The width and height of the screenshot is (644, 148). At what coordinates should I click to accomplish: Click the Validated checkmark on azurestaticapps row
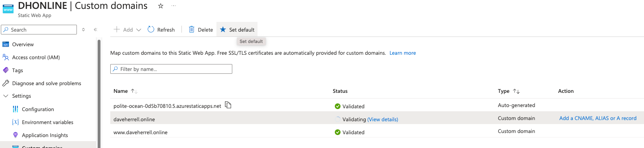[338, 106]
